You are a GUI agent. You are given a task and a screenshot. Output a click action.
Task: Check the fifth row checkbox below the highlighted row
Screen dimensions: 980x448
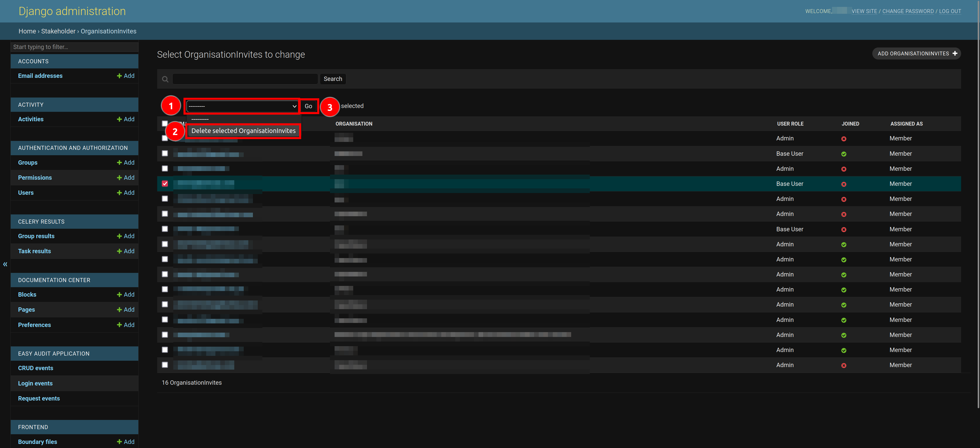[165, 199]
